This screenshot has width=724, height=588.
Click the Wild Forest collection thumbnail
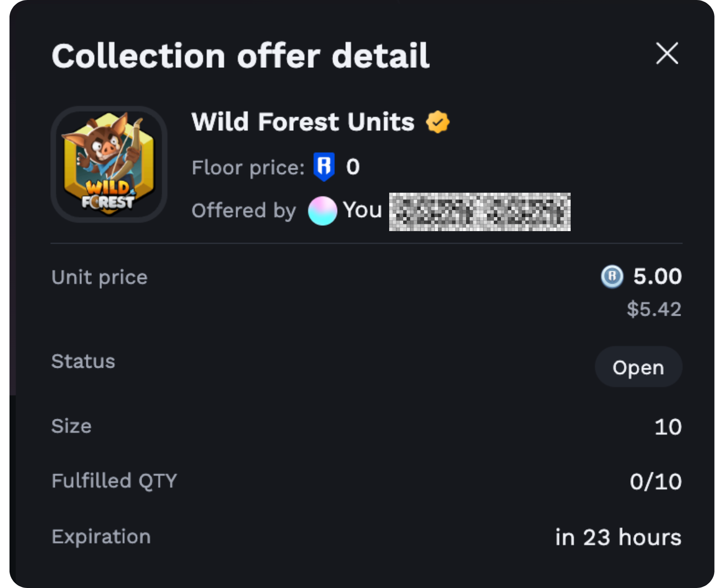click(109, 164)
